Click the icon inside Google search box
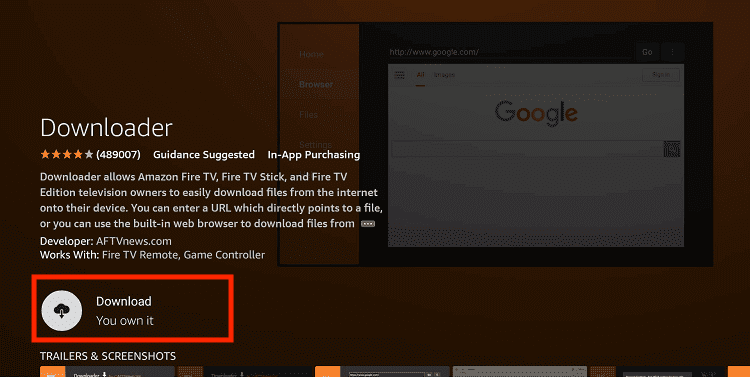 (x=672, y=149)
